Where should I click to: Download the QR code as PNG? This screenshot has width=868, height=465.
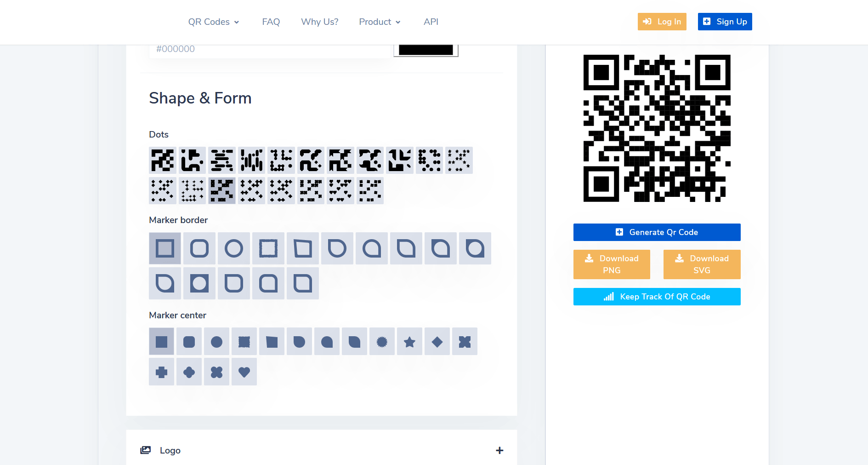coord(612,264)
